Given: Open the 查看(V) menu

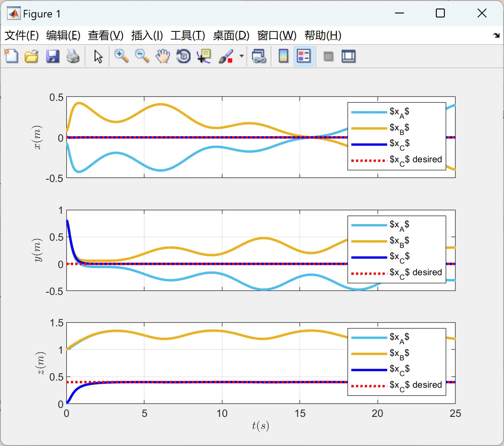Looking at the screenshot, I should pyautogui.click(x=106, y=35).
